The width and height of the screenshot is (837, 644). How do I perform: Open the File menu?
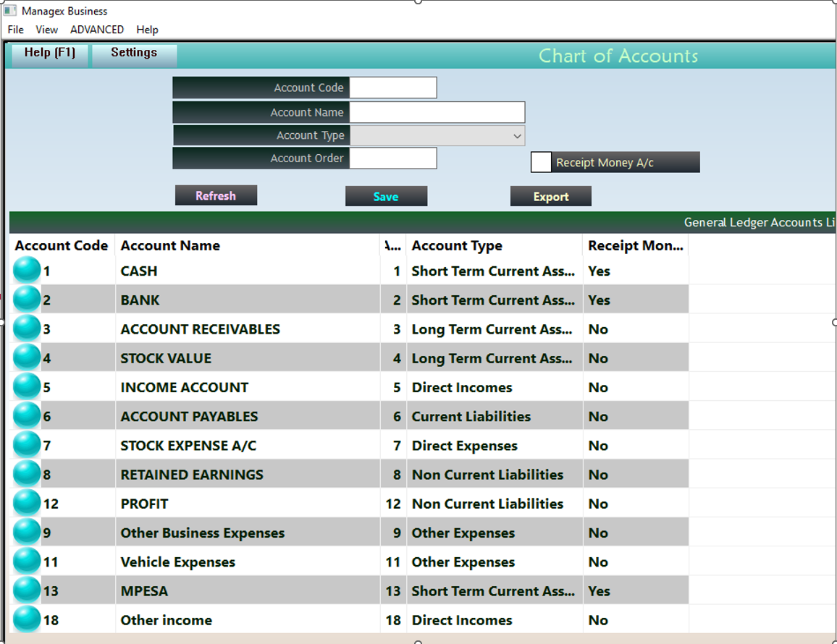point(14,30)
